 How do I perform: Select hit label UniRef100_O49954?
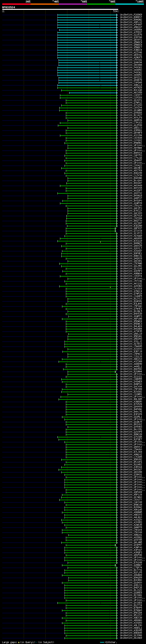(x=131, y=30)
